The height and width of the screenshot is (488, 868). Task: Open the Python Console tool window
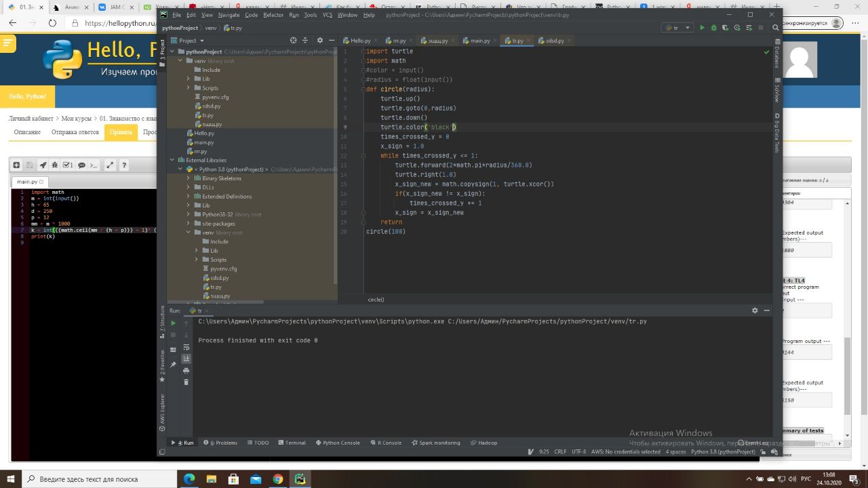(x=337, y=443)
